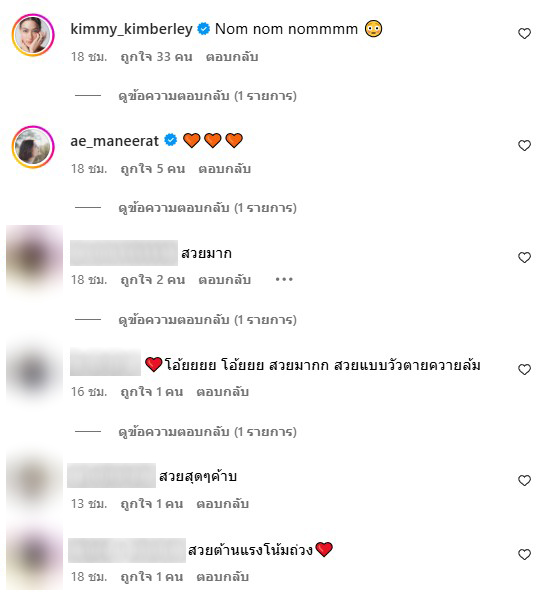Open the kimmy_kimberley username link
The height and width of the screenshot is (602, 544).
(x=131, y=29)
